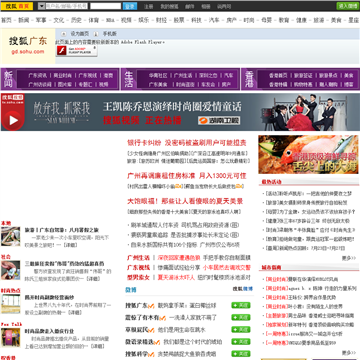
Task: Focus the username login field
Action: [x=67, y=6]
